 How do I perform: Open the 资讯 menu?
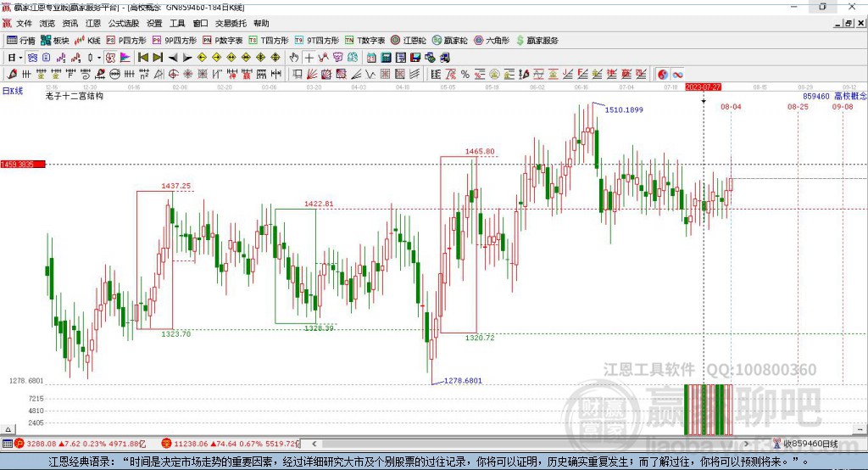click(70, 23)
